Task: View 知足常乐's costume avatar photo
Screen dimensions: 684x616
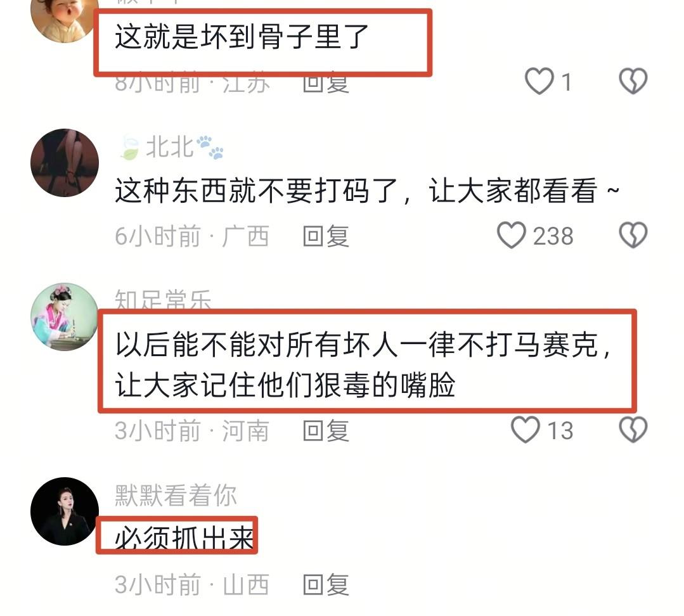Action: (x=65, y=317)
